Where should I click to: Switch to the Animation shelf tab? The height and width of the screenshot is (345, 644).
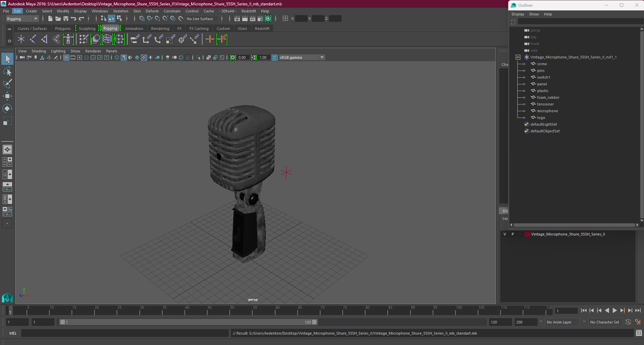(x=134, y=29)
